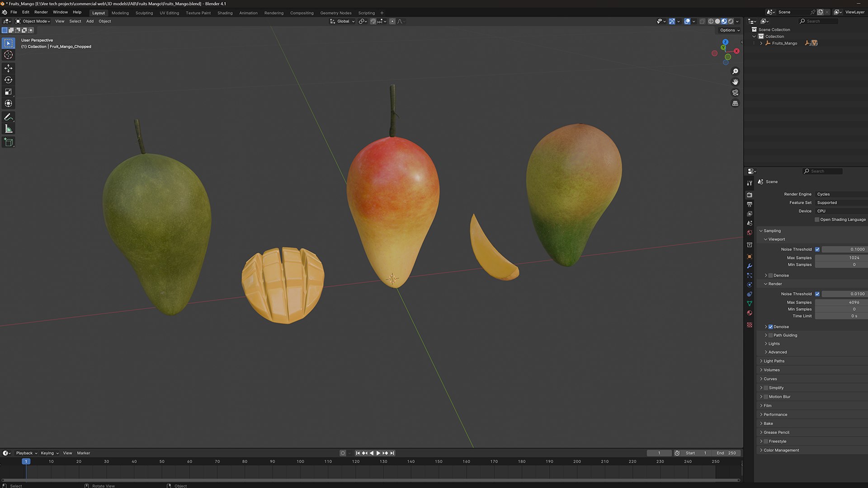Screen dimensions: 868x488
Task: Open the timeline Keying menu
Action: tap(49, 453)
